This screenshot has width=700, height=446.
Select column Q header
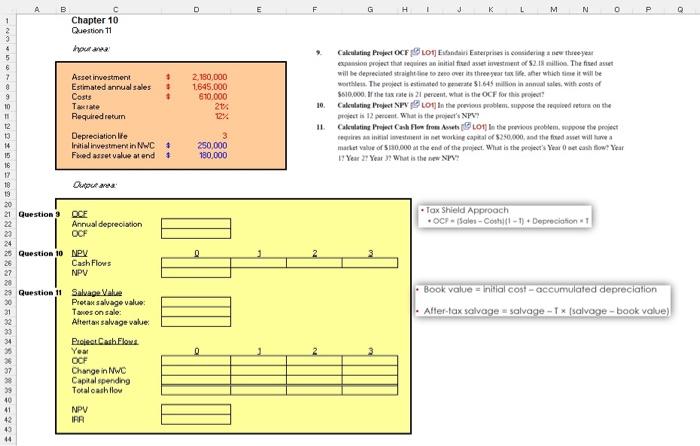pyautogui.click(x=680, y=9)
